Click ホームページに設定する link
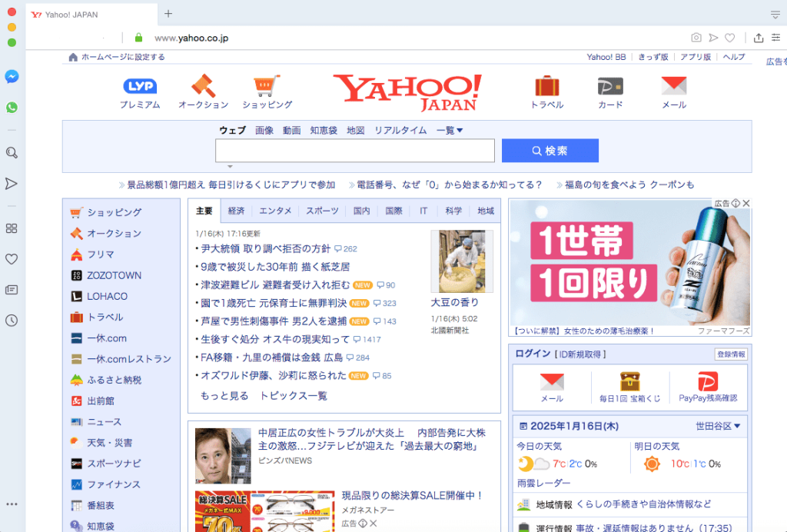The height and width of the screenshot is (532, 787). pos(123,57)
